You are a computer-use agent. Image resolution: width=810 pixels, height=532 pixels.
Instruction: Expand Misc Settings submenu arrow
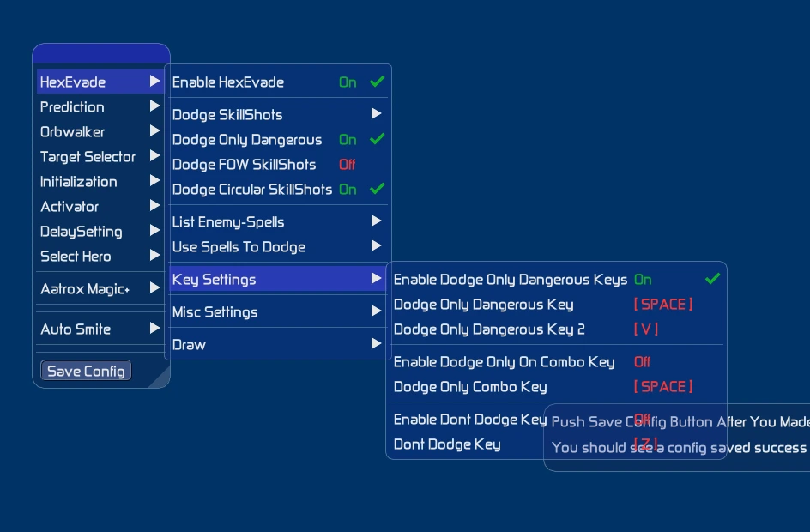(376, 311)
